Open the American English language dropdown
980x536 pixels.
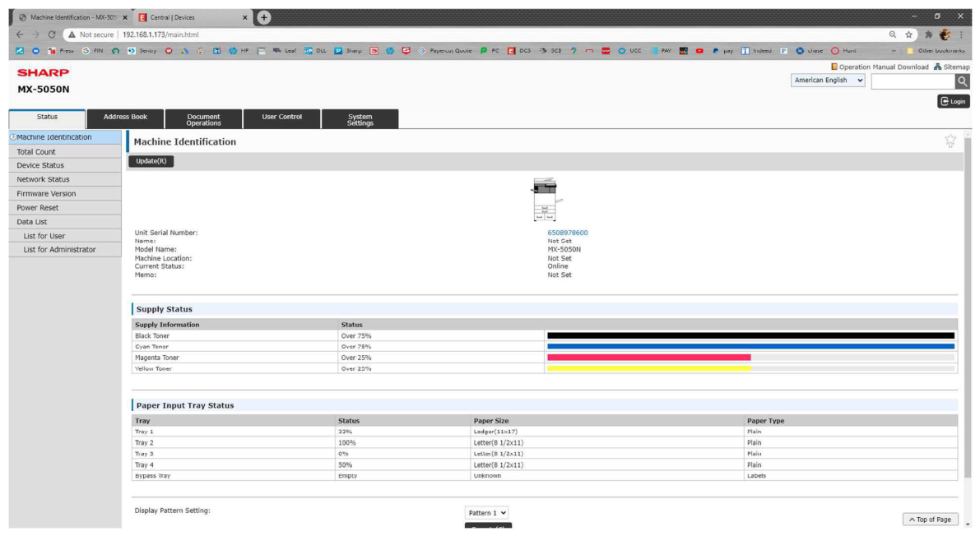(x=828, y=81)
